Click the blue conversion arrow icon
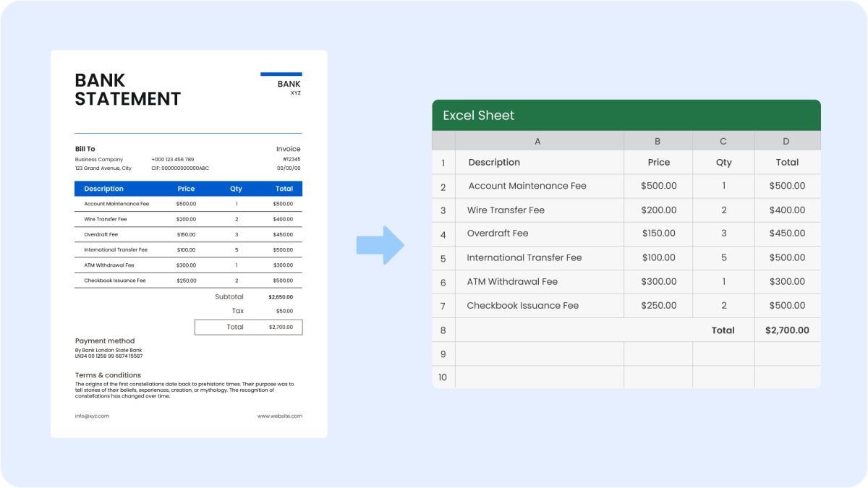 click(380, 244)
